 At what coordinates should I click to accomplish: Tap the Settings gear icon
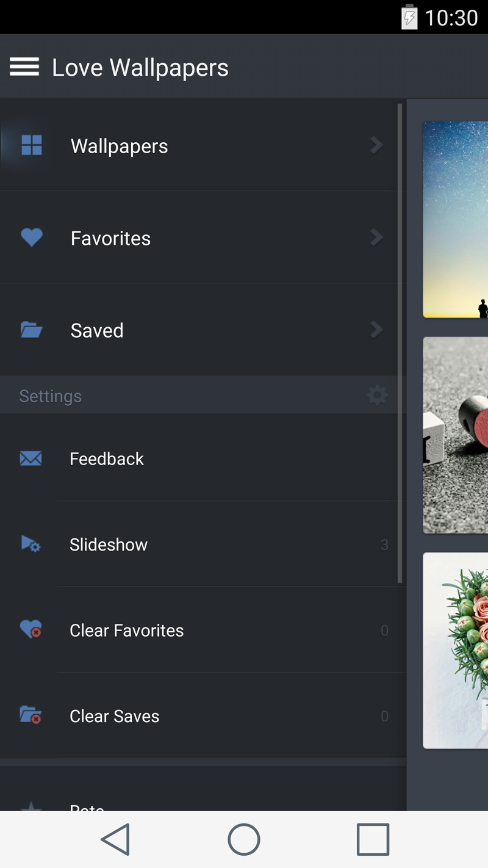[x=377, y=396]
